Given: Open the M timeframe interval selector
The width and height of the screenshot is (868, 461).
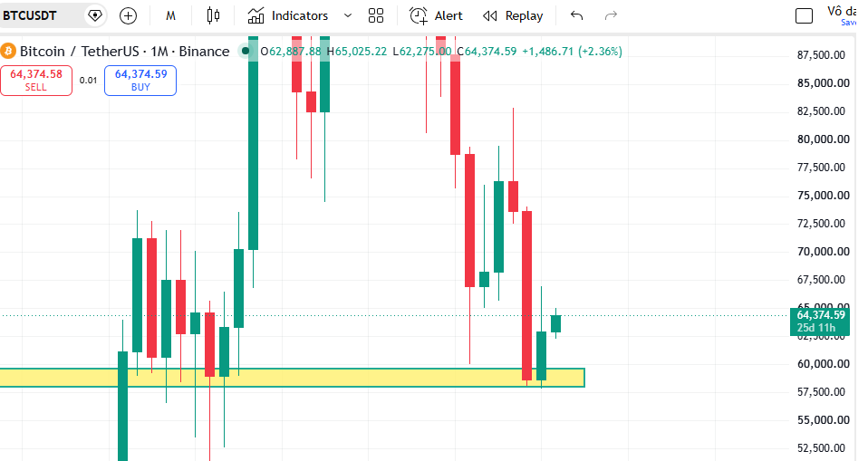Looking at the screenshot, I should click(170, 15).
